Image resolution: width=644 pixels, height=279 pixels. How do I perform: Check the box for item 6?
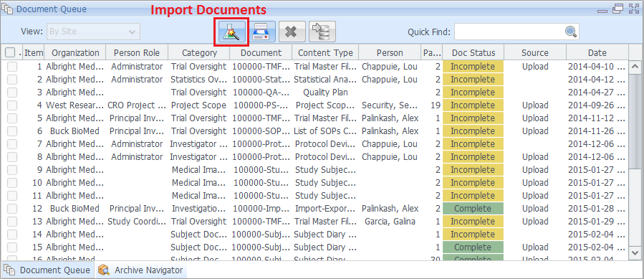tap(12, 131)
